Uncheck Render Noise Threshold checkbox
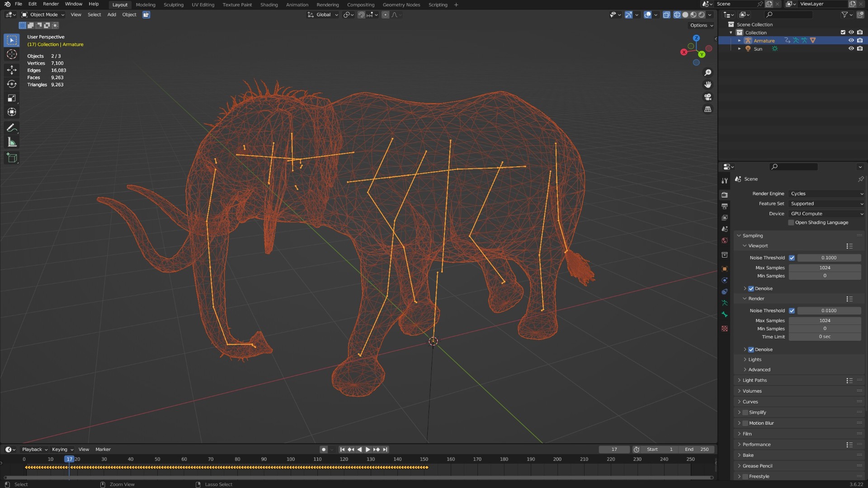The height and width of the screenshot is (488, 868). pyautogui.click(x=792, y=311)
